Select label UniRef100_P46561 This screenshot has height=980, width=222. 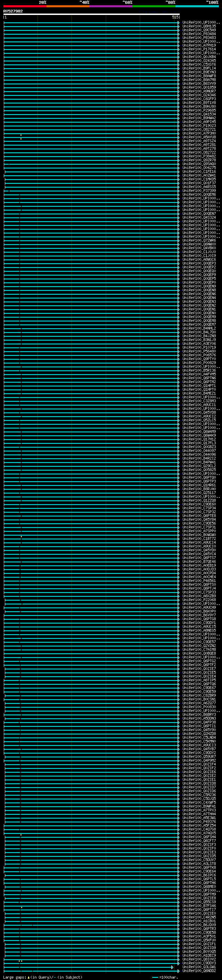point(199,581)
